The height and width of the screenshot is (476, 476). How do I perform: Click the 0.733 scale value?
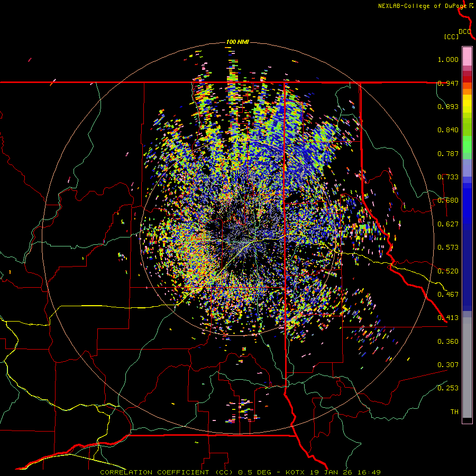point(448,177)
